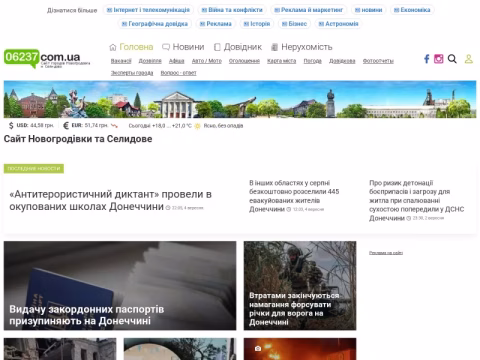
Task: Click the EUR 51,74 грн rate text
Action: tap(90, 126)
